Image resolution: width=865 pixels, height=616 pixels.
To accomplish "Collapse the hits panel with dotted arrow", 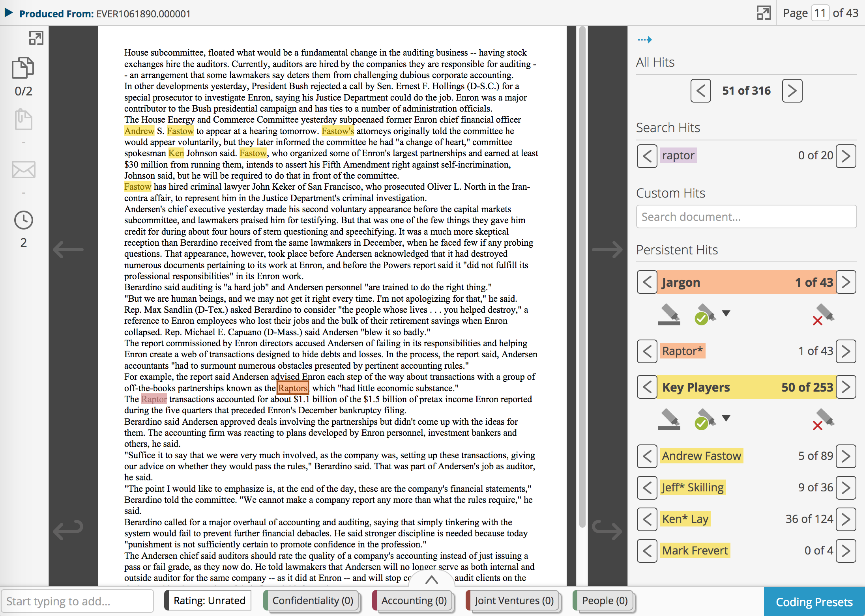I will 644,39.
